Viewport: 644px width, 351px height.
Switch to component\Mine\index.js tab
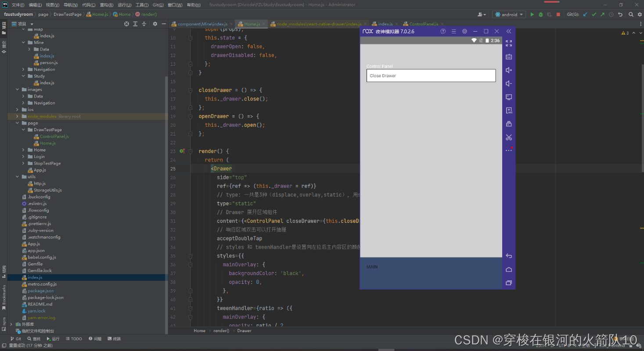pyautogui.click(x=202, y=24)
